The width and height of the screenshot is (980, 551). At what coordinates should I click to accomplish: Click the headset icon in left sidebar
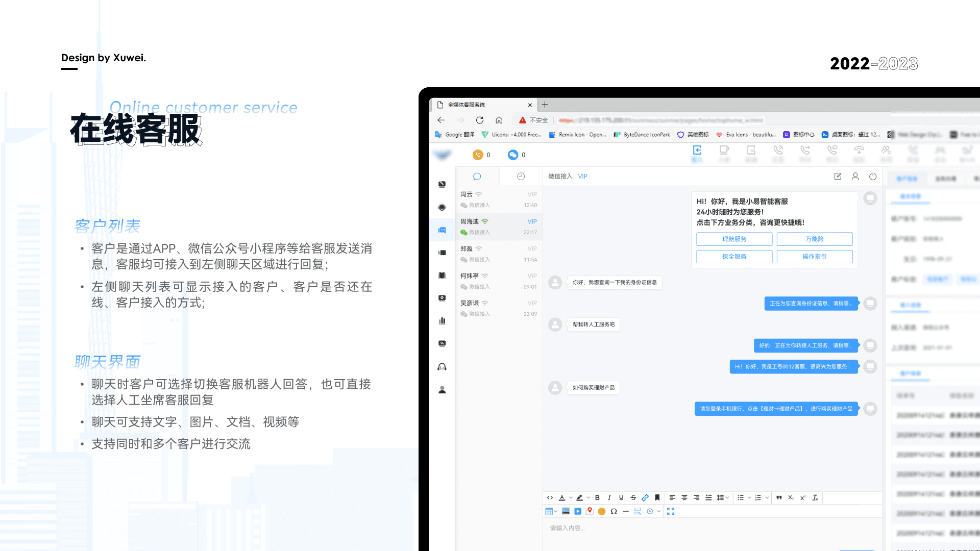(x=442, y=367)
